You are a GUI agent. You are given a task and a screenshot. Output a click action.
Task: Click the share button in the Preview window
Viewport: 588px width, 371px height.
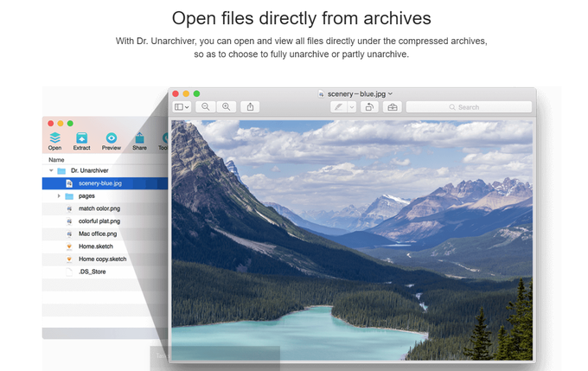click(250, 107)
